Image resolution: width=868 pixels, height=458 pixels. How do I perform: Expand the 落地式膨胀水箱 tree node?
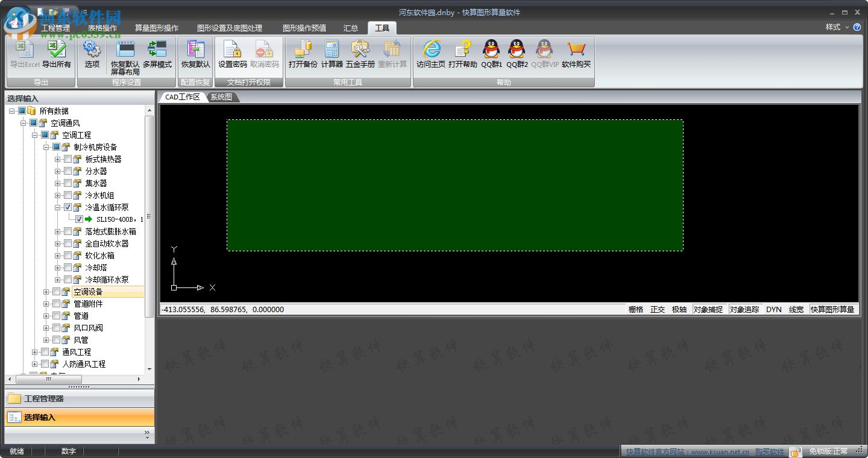click(x=58, y=231)
